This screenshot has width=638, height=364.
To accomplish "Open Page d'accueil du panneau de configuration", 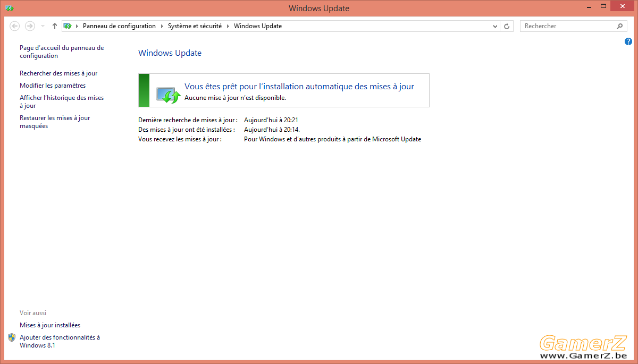I will coord(62,52).
